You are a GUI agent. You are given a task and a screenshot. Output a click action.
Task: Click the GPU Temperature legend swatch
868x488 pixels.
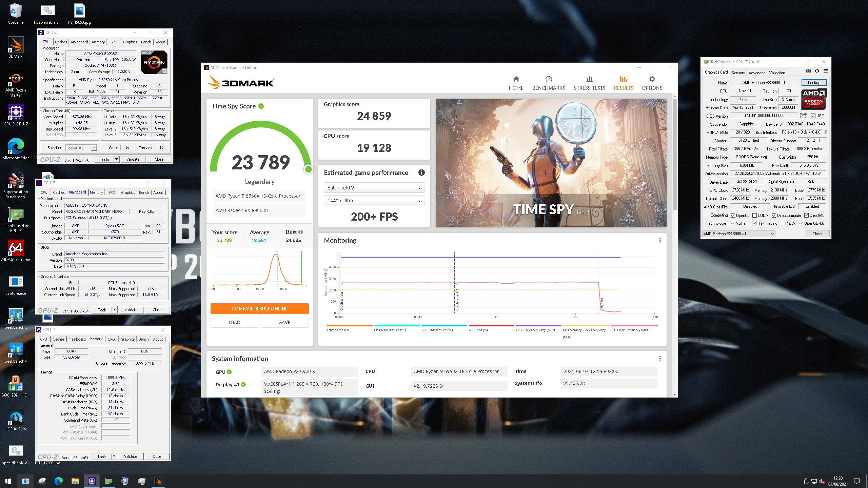(x=444, y=325)
